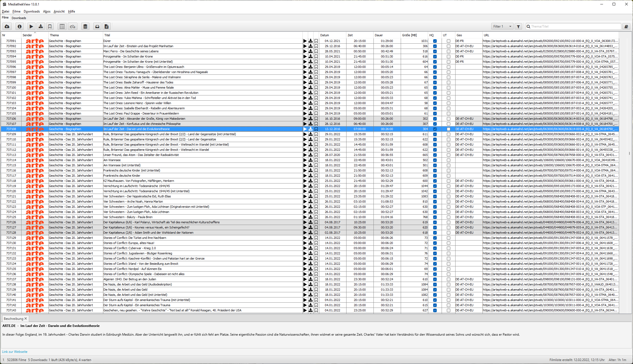Open the Datei menu
Screen dimensions: 633x364
point(5,11)
